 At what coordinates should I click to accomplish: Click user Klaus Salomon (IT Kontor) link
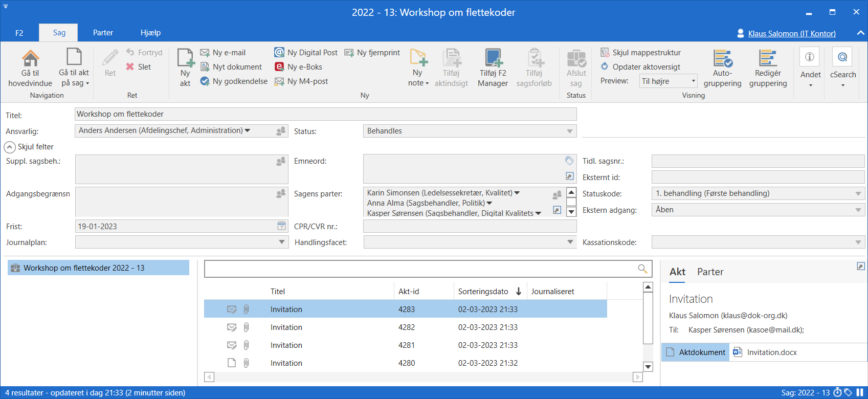(792, 33)
